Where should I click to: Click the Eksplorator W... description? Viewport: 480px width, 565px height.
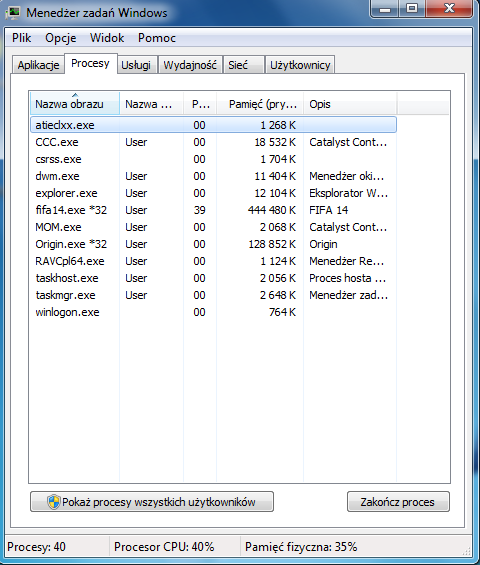coord(348,193)
